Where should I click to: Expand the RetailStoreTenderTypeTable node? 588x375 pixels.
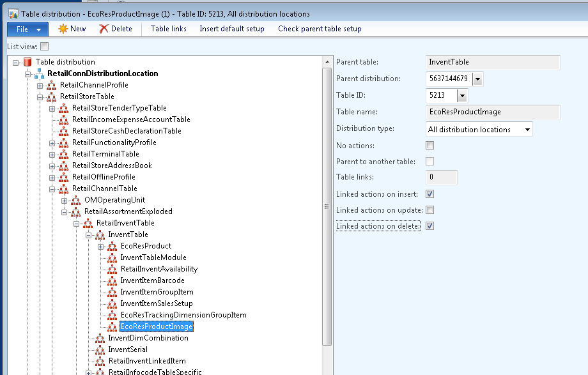click(52, 109)
